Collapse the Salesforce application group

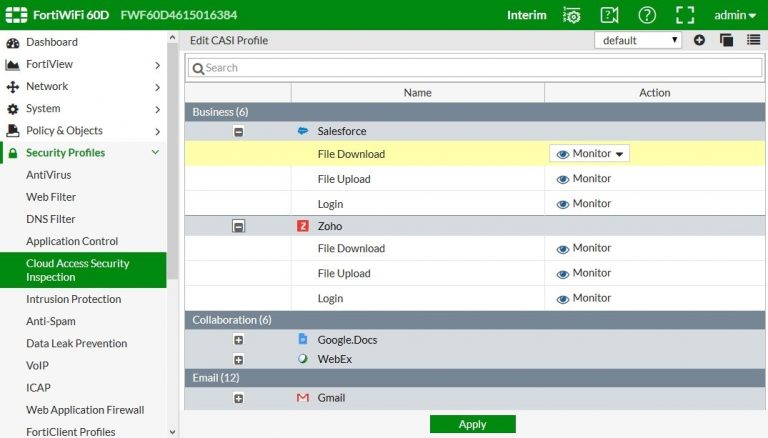238,131
